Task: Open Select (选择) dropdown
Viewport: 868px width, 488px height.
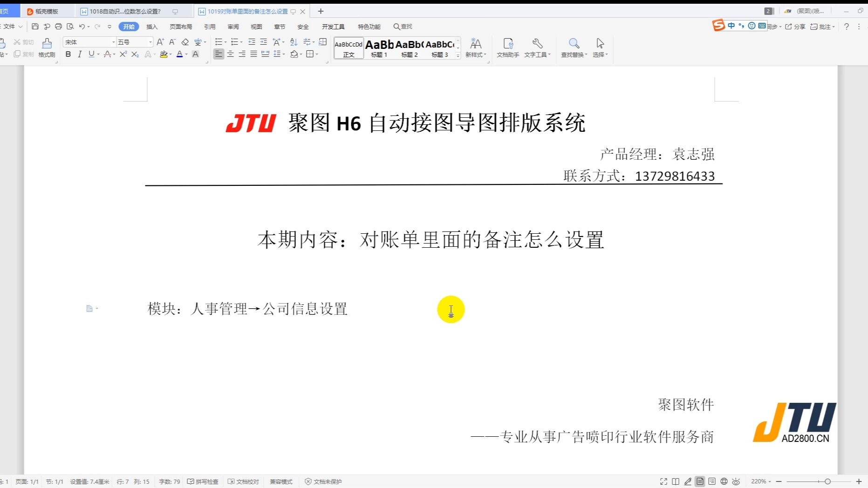Action: [x=600, y=48]
